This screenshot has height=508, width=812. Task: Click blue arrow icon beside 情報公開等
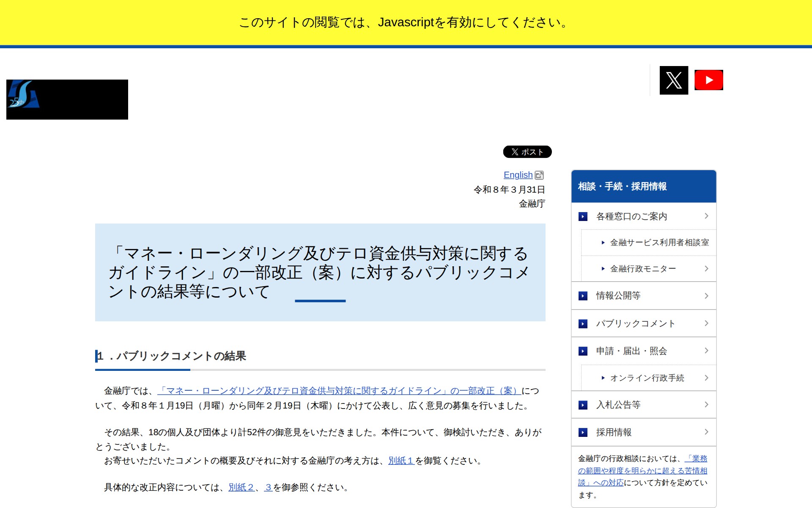[583, 296]
